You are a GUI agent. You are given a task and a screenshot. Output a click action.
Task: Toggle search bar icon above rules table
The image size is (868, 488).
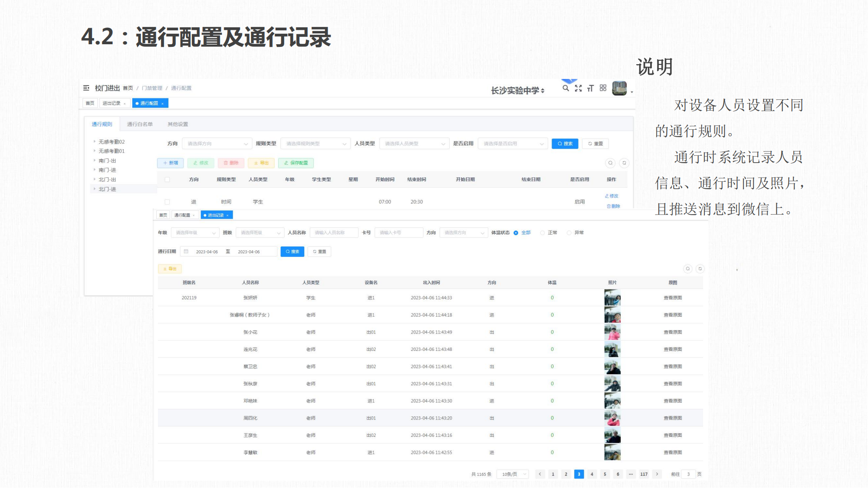pos(610,163)
